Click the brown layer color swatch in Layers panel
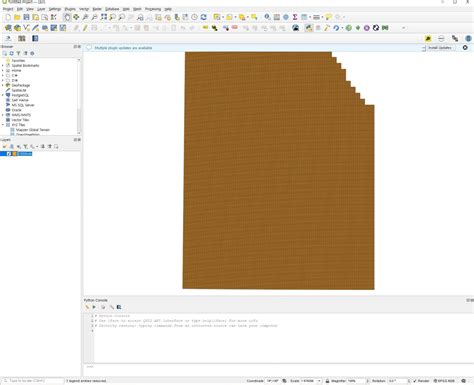Image resolution: width=474 pixels, height=385 pixels. tap(14, 154)
